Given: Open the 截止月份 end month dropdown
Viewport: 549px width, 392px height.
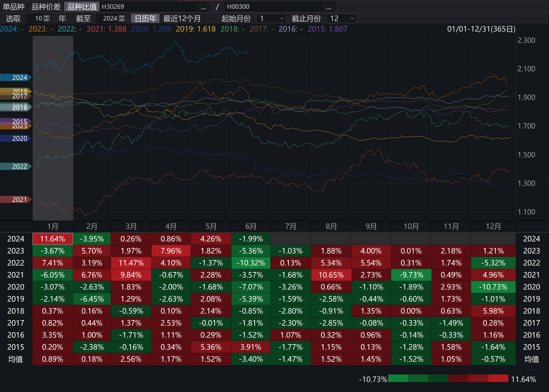Looking at the screenshot, I should [x=352, y=19].
